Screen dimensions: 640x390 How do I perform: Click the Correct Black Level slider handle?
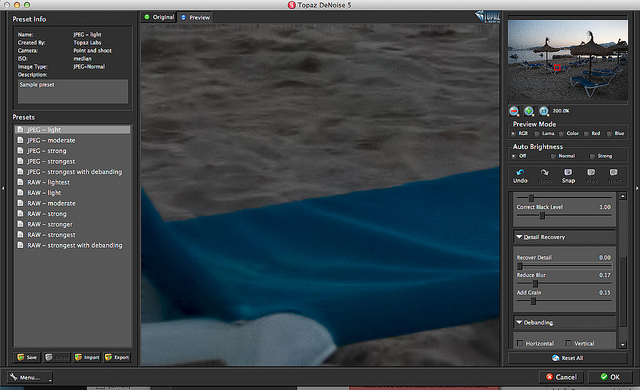[542, 215]
